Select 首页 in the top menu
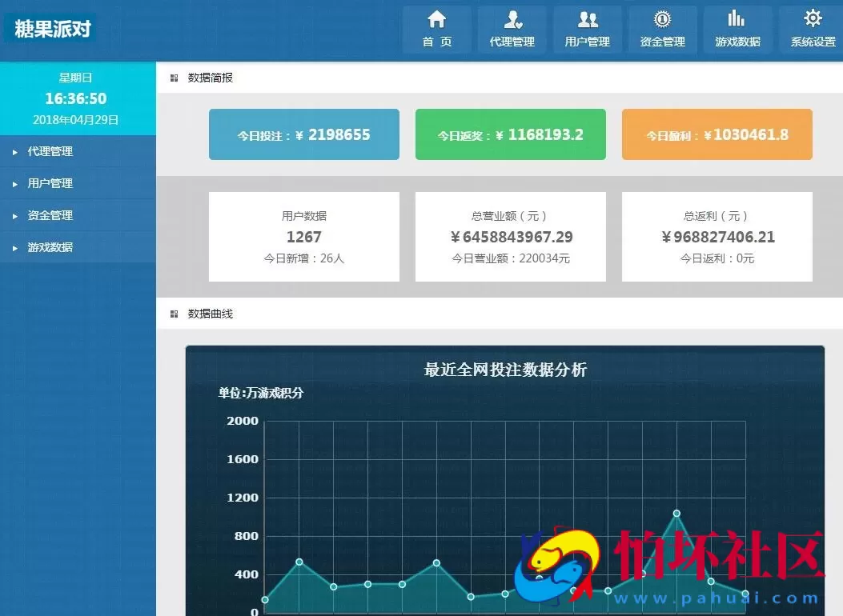 (436, 41)
